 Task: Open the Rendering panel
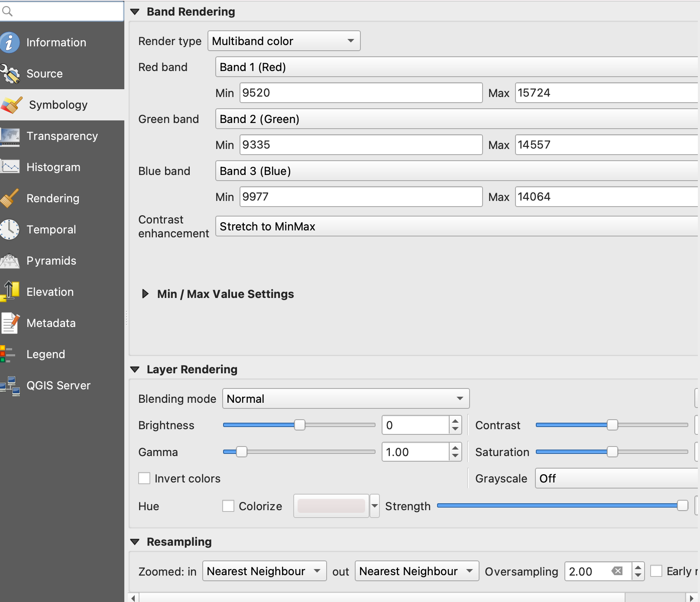click(53, 198)
